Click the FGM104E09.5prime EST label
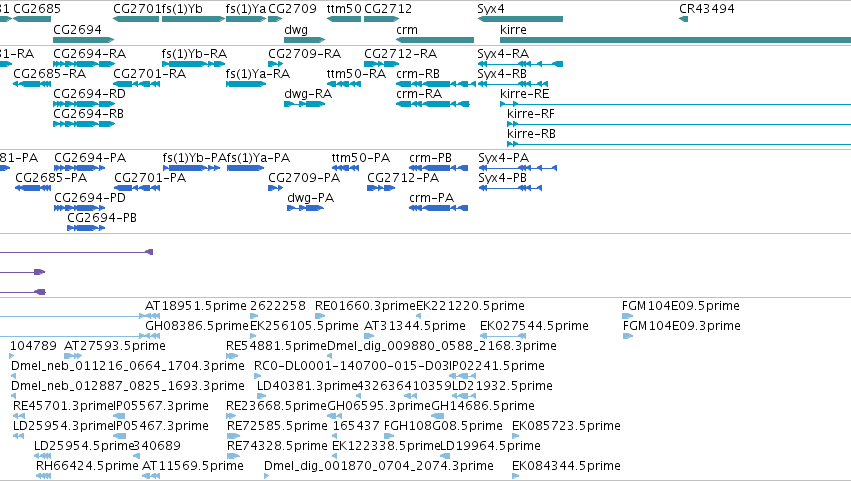The image size is (851, 481). click(681, 306)
